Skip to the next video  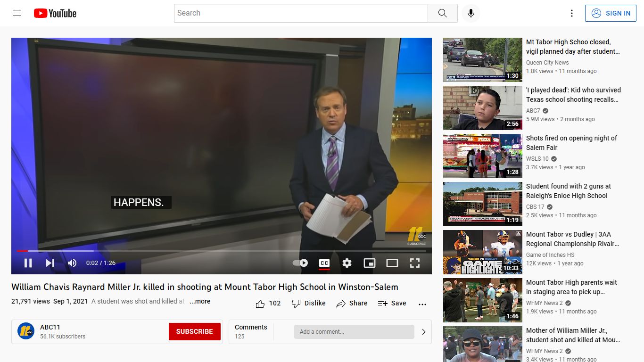pos(50,263)
